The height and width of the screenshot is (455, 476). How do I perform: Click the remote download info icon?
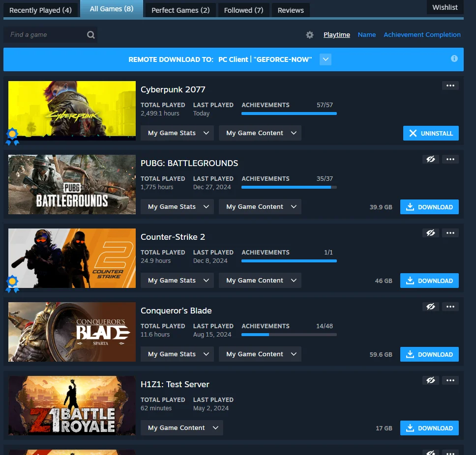pos(454,58)
